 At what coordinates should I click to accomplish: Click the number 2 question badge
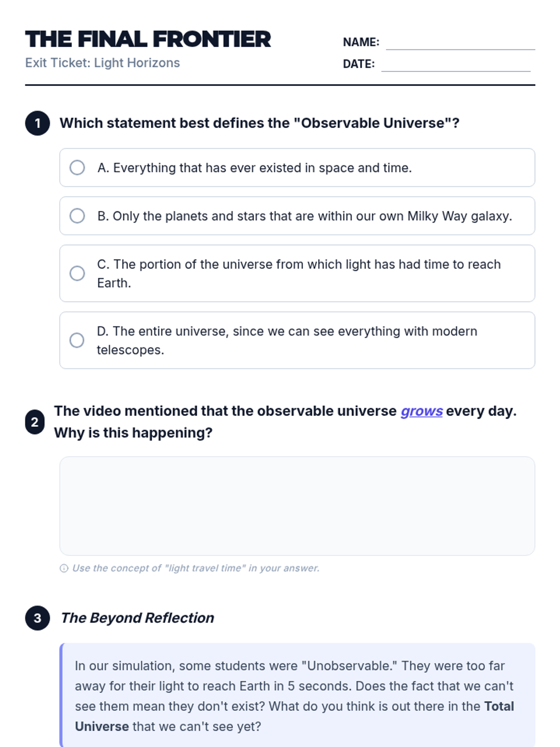[35, 422]
